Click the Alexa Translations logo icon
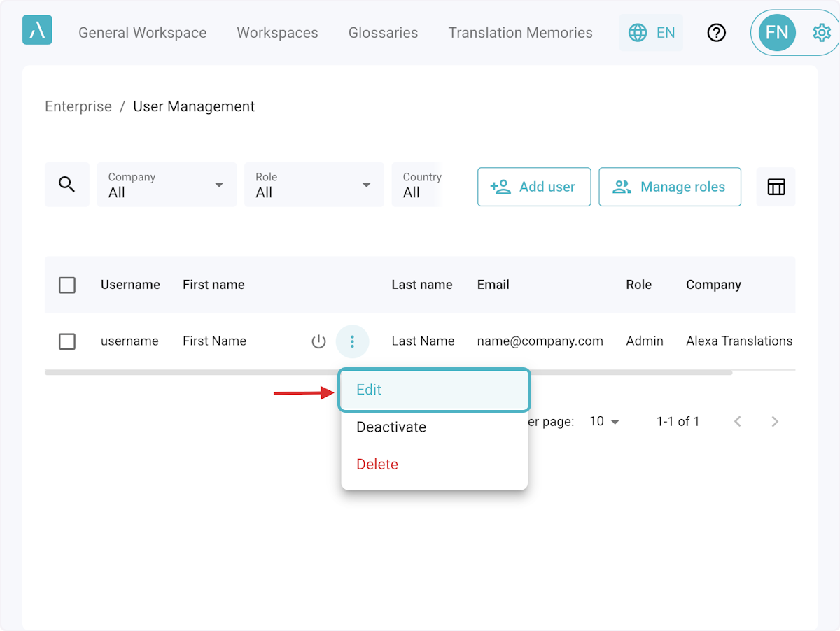 (37, 30)
